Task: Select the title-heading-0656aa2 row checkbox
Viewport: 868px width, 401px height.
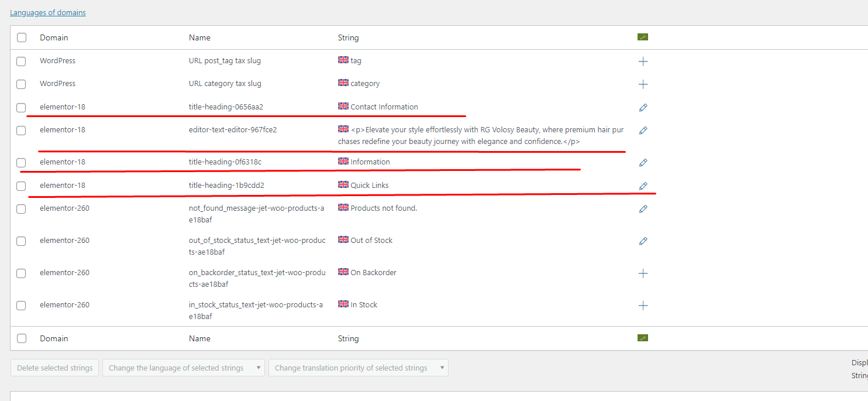Action: coord(21,108)
